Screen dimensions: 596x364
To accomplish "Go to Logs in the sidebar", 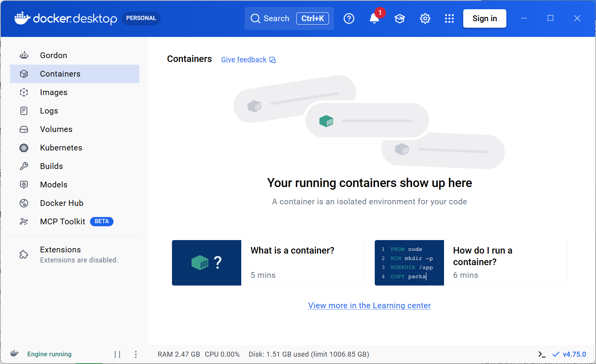I will (x=75, y=111).
